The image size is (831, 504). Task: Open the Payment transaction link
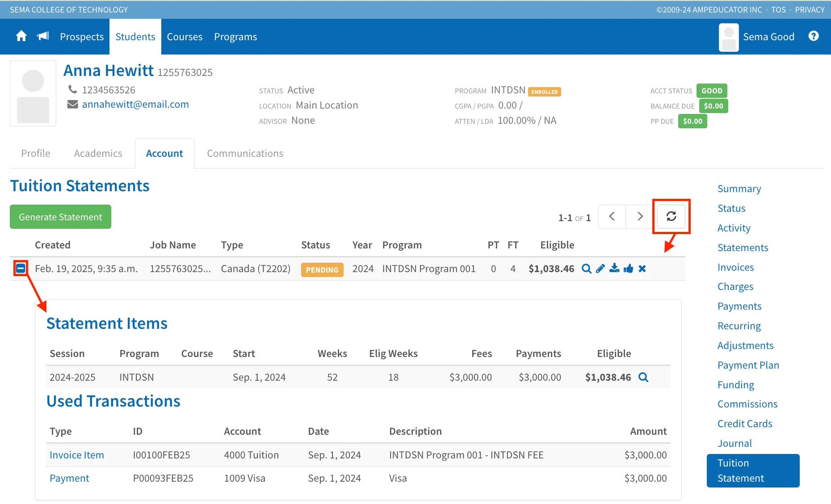pyautogui.click(x=69, y=478)
